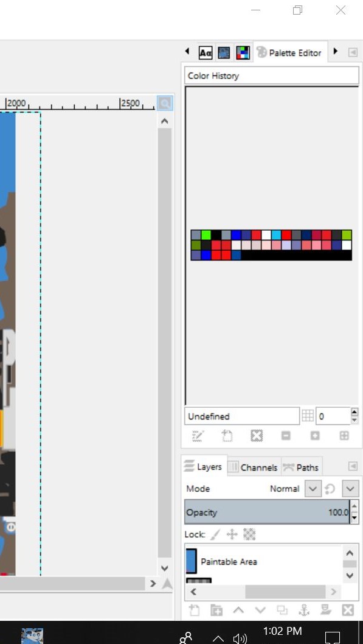Click the create new layer icon
The image size is (363, 644).
click(195, 611)
